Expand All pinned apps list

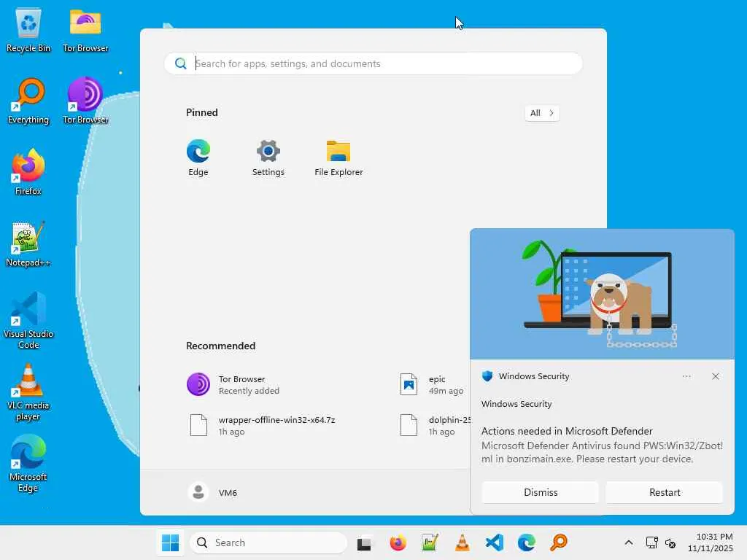[x=542, y=113]
